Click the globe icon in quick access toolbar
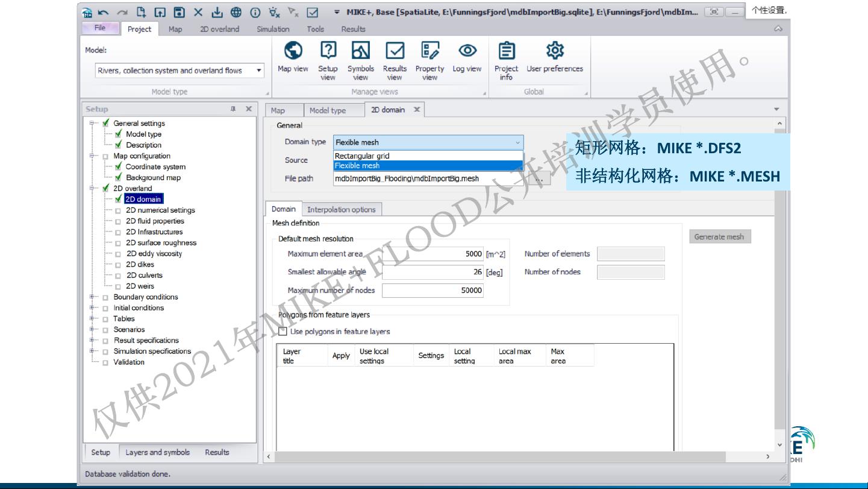Screen dimensions: 868x489 click(236, 12)
